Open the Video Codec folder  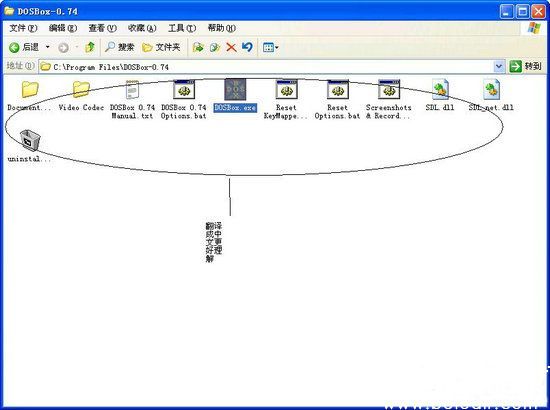[81, 89]
